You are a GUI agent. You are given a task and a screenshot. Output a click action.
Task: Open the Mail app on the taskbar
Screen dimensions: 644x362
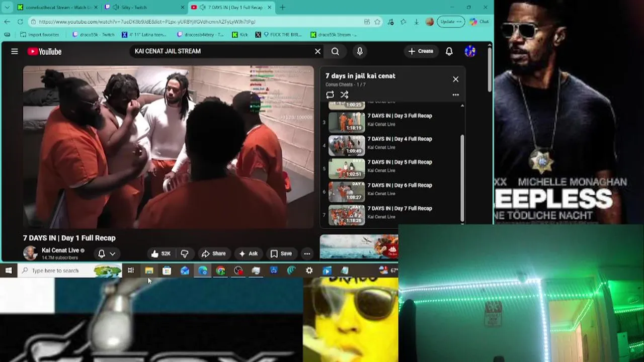[x=185, y=270]
